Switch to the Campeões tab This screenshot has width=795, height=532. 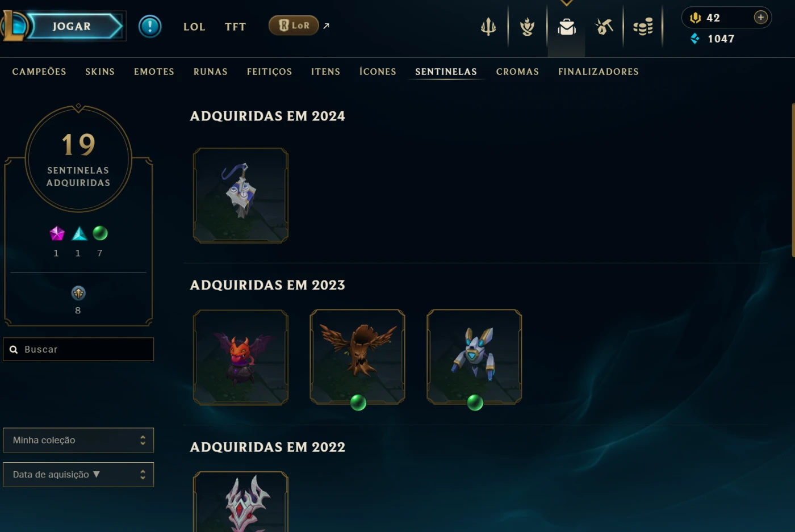coord(39,72)
